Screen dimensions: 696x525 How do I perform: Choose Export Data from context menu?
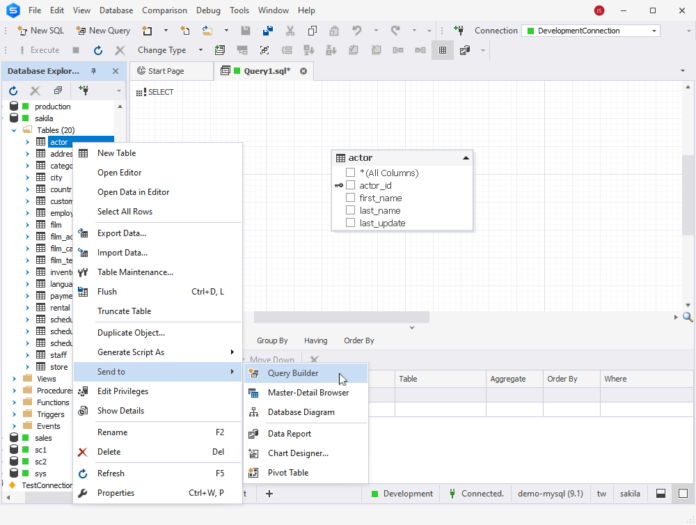pos(121,233)
